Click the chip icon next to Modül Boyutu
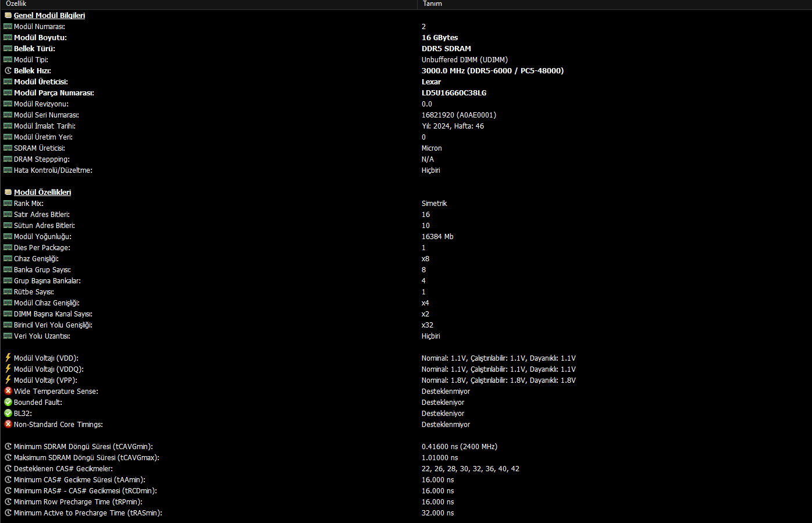 point(8,38)
